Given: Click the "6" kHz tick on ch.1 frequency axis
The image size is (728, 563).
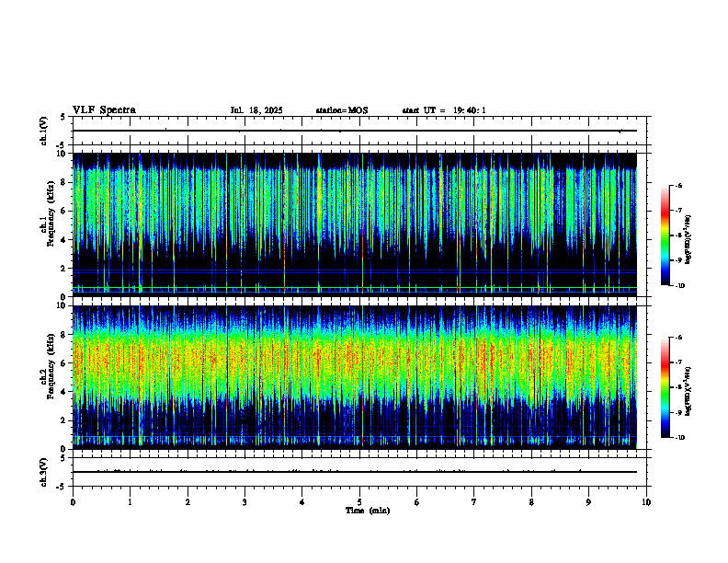Looking at the screenshot, I should (x=64, y=211).
